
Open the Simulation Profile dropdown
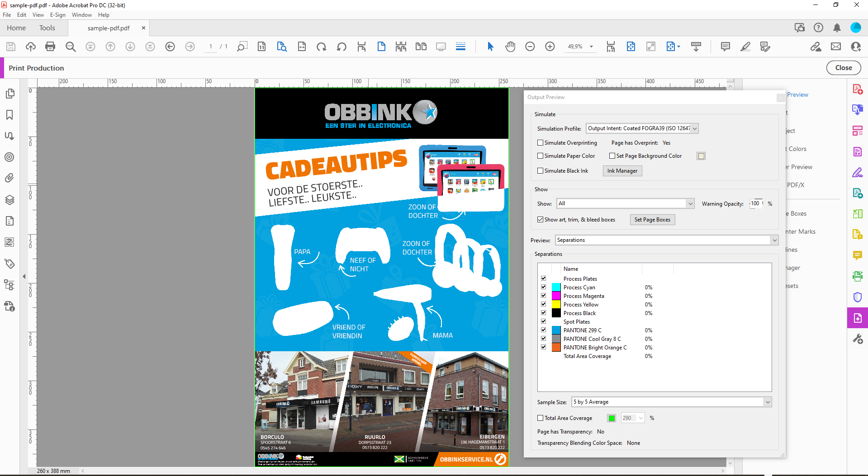694,128
